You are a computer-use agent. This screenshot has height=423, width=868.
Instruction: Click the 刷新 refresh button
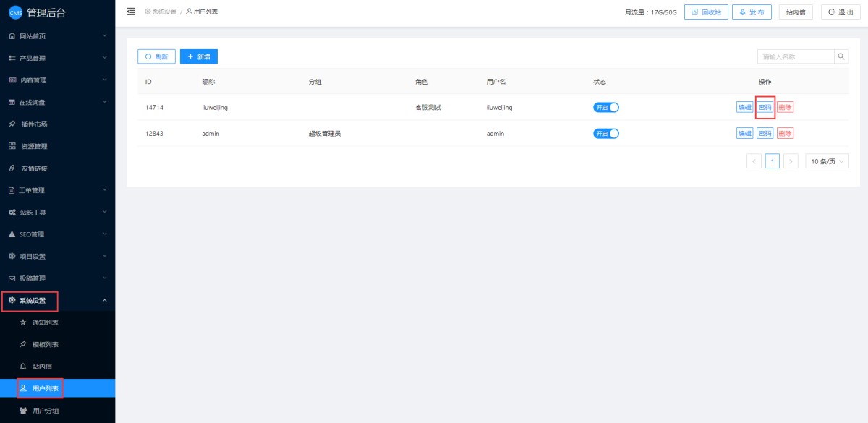156,56
